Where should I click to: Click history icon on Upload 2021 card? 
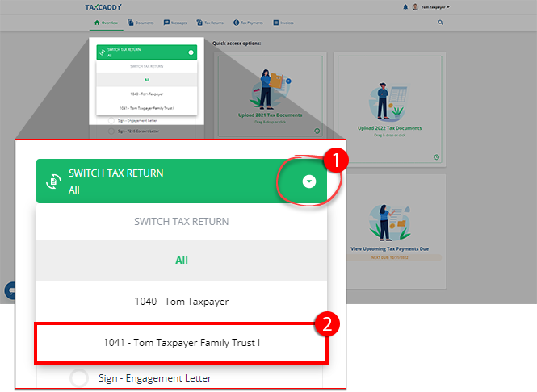pos(317,131)
